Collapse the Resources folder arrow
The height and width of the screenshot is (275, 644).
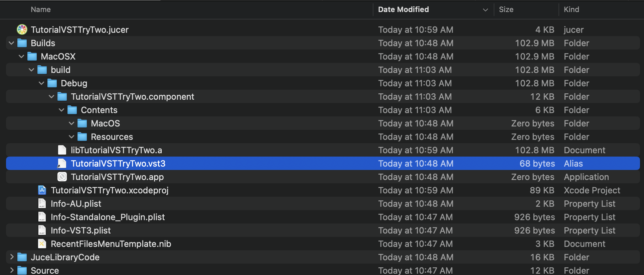point(72,136)
